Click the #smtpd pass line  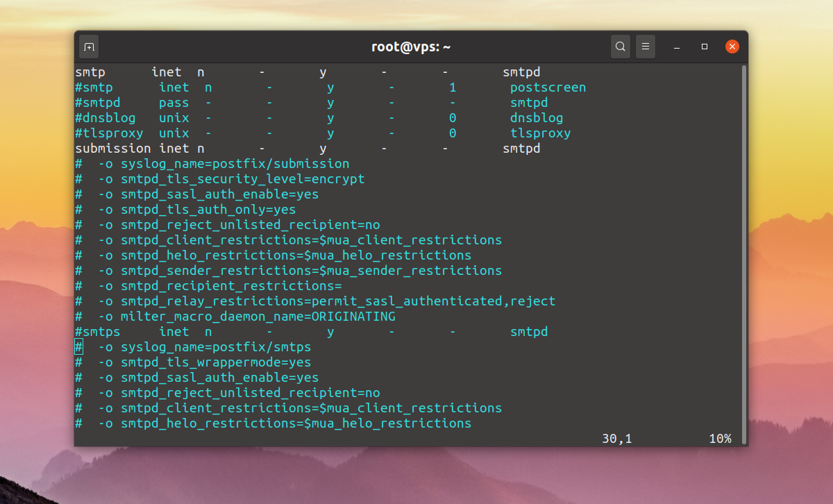click(311, 103)
